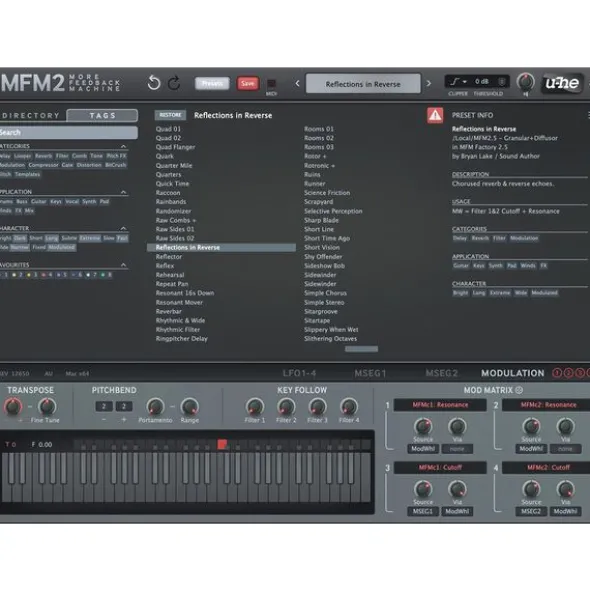
Task: Click preset name display Reflections in Reverse
Action: tap(363, 84)
